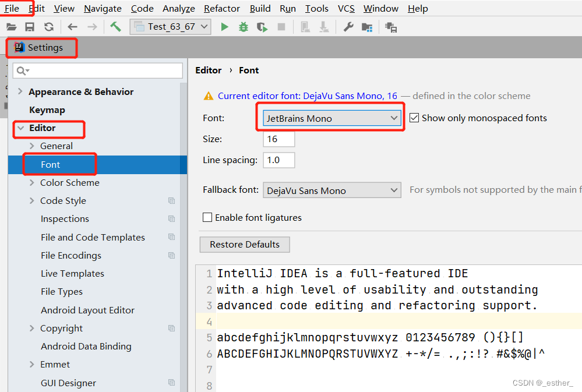This screenshot has width=582, height=392.
Task: Click the copy icon beside File and Code Templates
Action: click(x=171, y=237)
